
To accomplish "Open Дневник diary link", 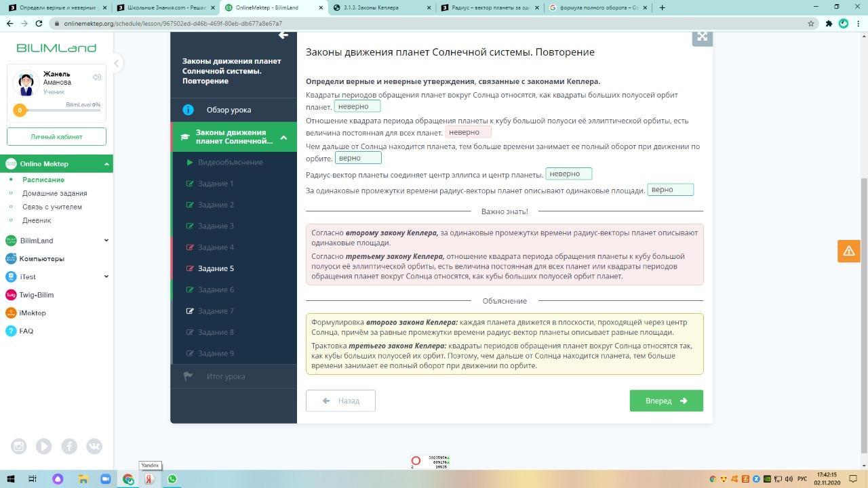I will (37, 220).
